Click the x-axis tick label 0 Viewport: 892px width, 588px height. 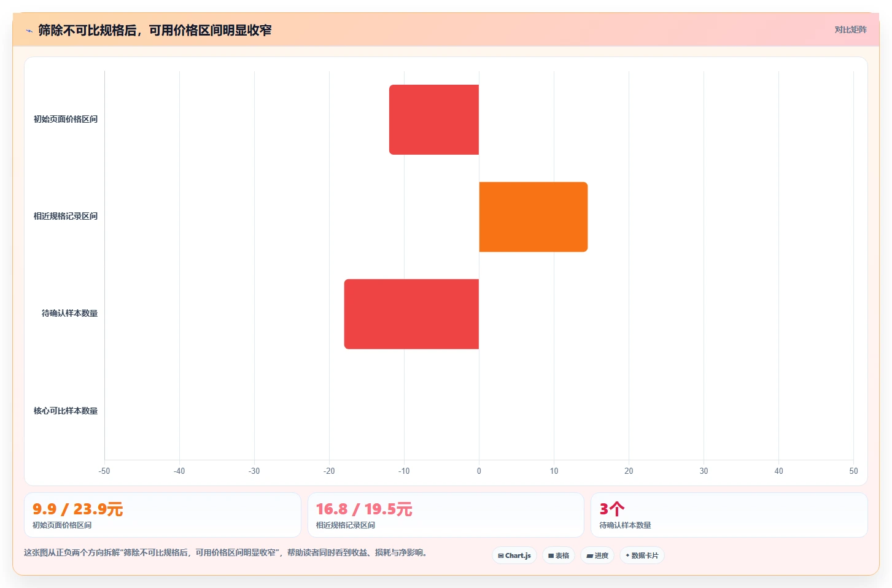click(x=479, y=471)
